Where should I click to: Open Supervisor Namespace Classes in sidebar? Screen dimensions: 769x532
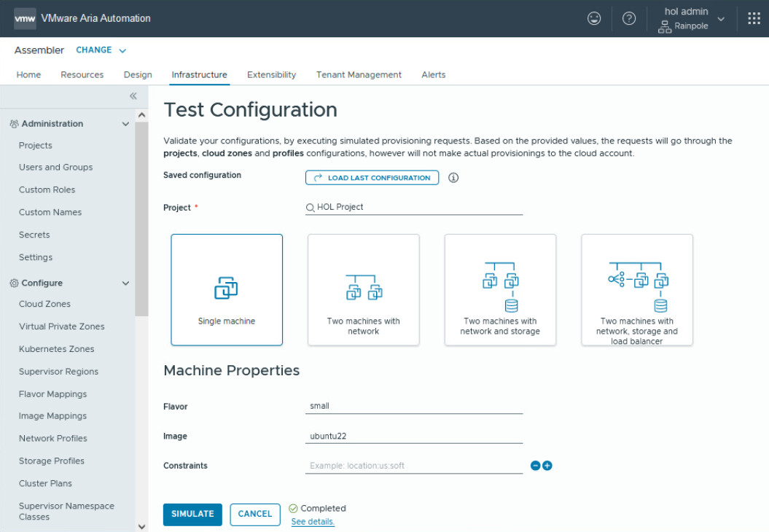click(66, 512)
